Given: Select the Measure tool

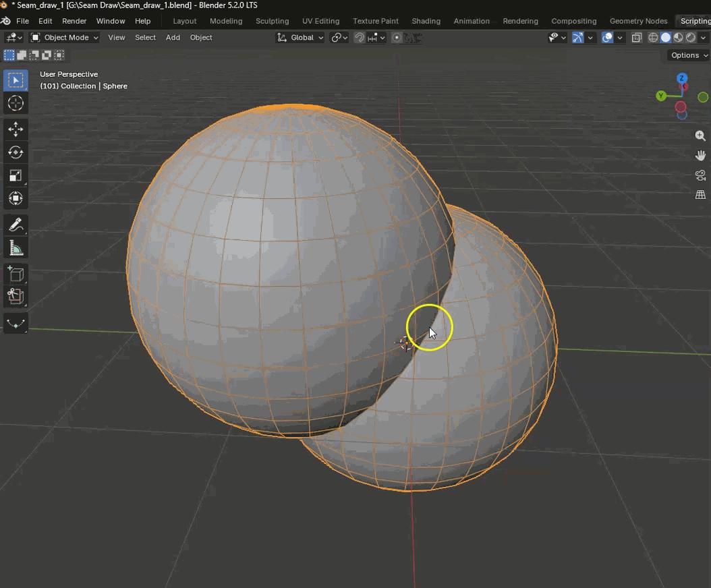Looking at the screenshot, I should [x=16, y=248].
